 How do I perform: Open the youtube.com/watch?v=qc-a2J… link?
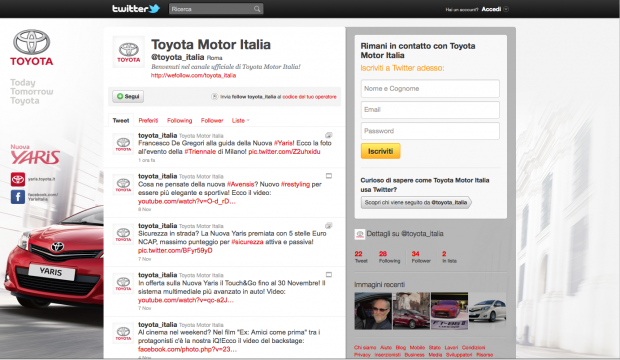tap(186, 300)
